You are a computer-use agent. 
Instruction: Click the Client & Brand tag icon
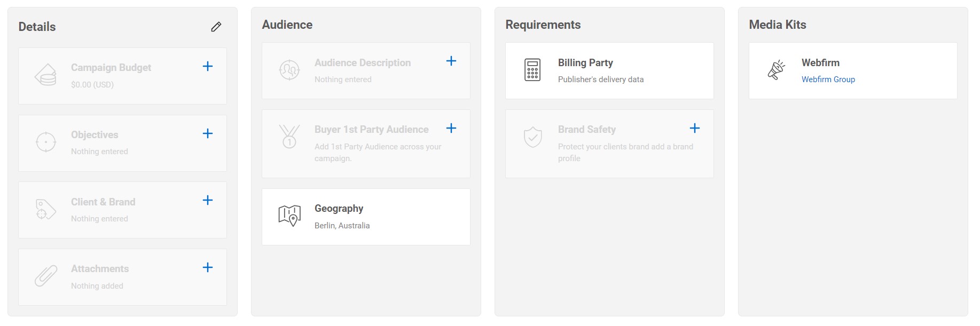pos(46,209)
